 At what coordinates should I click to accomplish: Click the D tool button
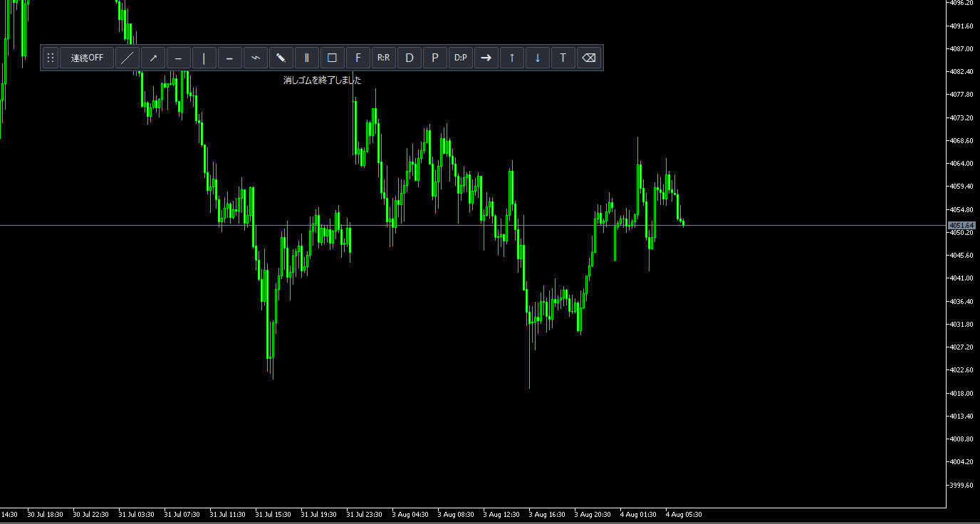click(410, 58)
